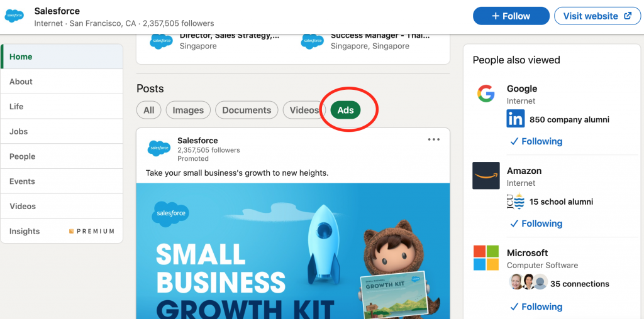Click Salesforce logo beside Success Manager job
Viewport: 644px width, 319px height.
[312, 41]
